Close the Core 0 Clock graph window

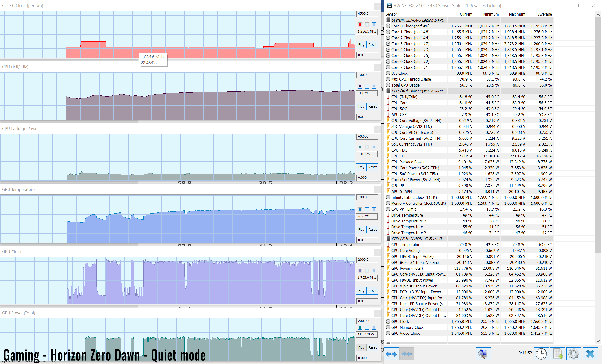377,6
